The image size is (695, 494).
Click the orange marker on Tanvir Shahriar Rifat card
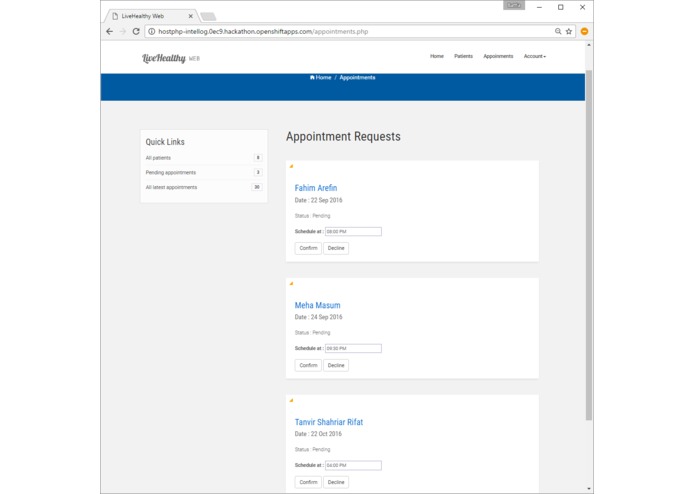[x=291, y=400]
